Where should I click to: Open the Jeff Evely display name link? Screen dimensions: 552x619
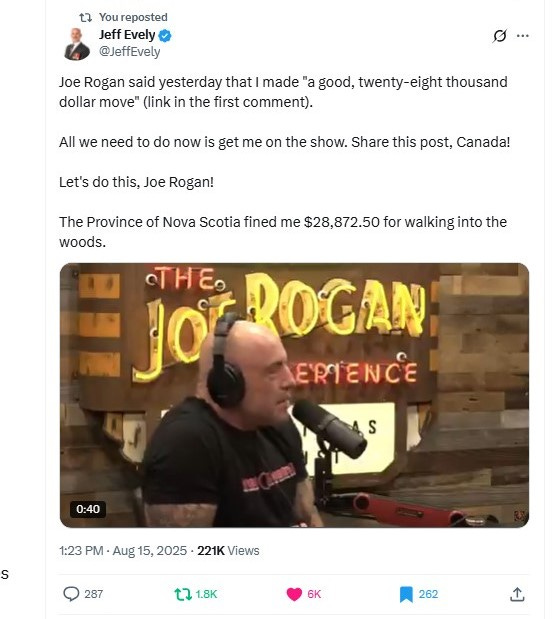[127, 35]
